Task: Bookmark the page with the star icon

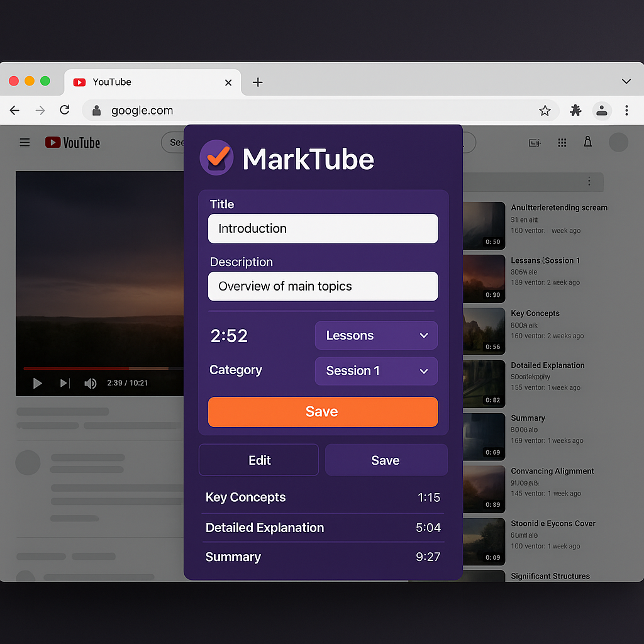Action: [545, 110]
